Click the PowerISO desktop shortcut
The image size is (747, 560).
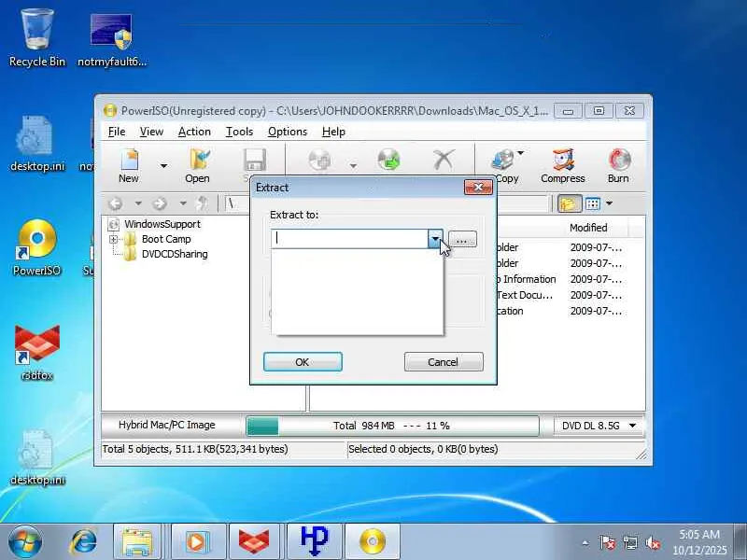[x=36, y=247]
